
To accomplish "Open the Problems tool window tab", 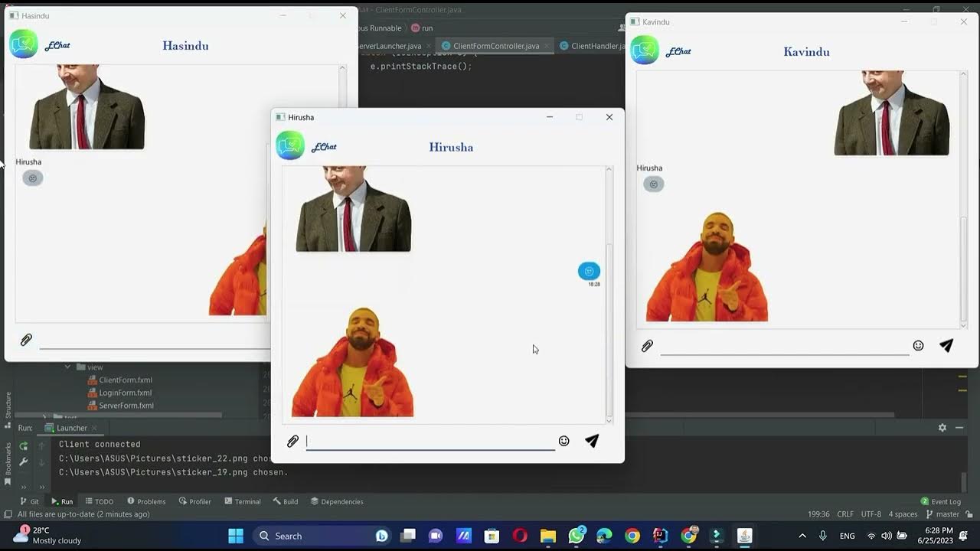I will pos(146,501).
